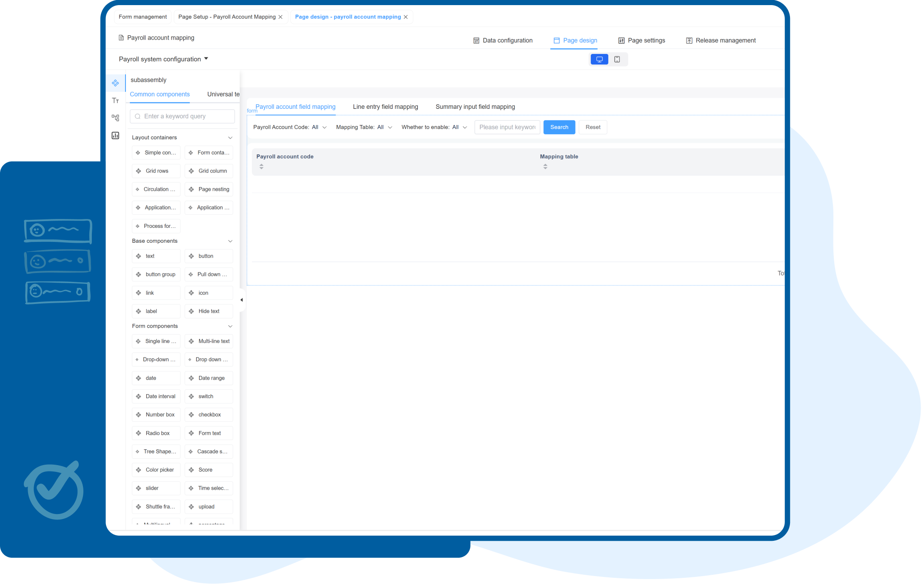
Task: Click the keyword query search field
Action: tap(183, 116)
